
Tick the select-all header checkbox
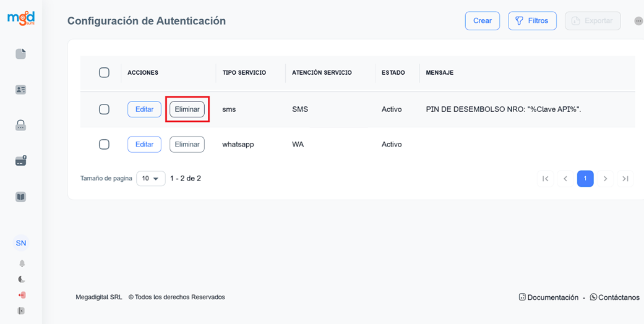[104, 72]
